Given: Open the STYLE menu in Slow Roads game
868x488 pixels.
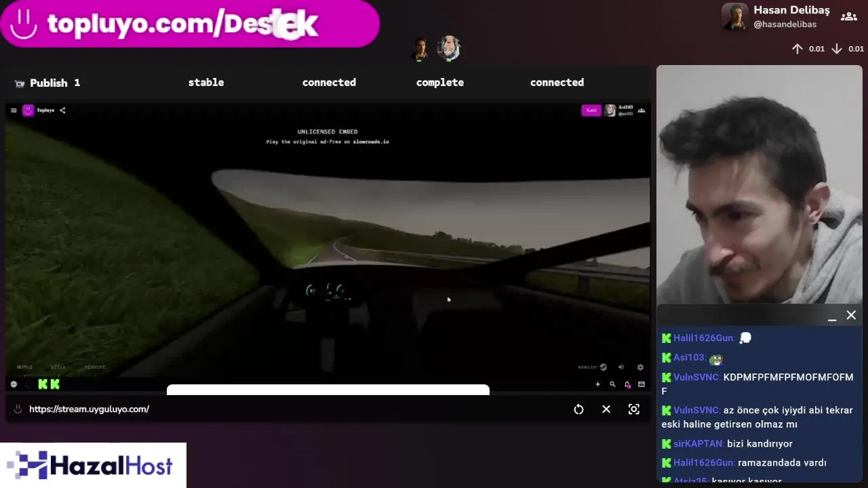Looking at the screenshot, I should 58,367.
